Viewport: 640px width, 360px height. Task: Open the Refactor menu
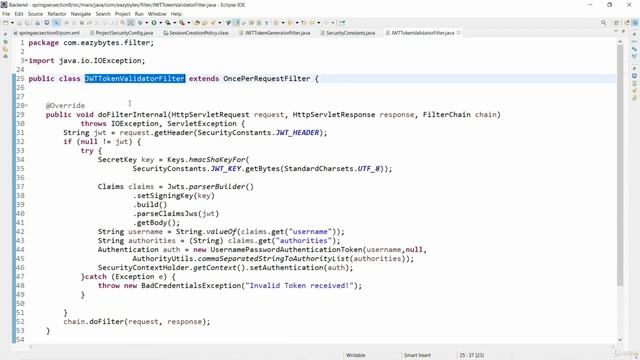tap(57, 14)
